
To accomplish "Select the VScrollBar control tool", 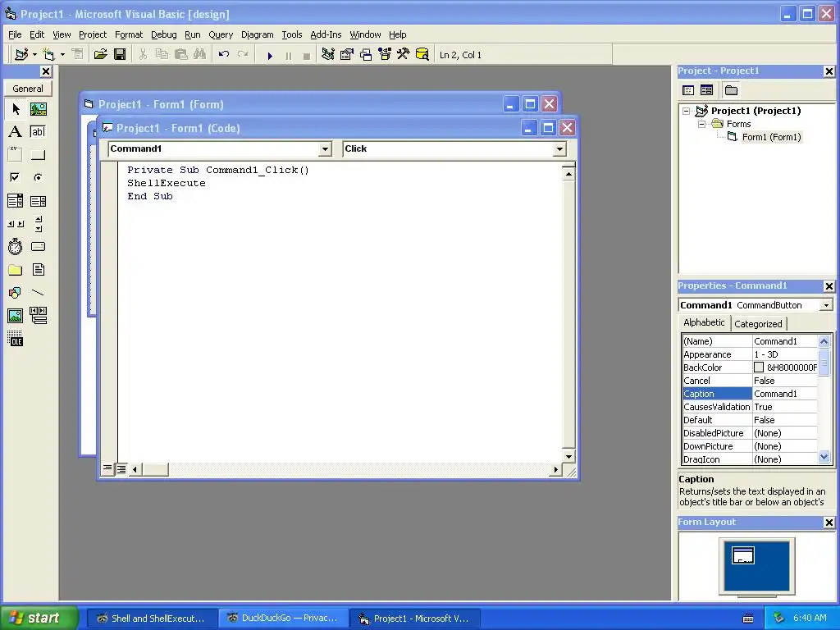I will tap(38, 224).
